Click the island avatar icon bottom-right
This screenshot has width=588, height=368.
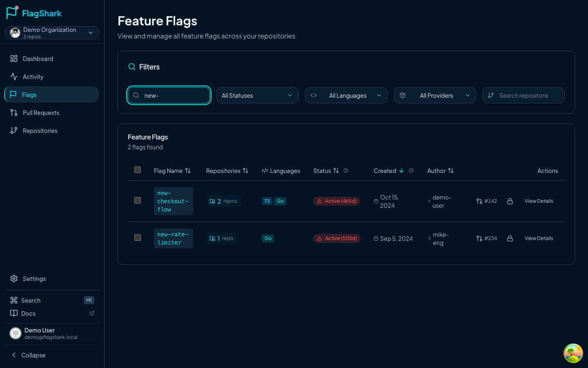coord(573,353)
